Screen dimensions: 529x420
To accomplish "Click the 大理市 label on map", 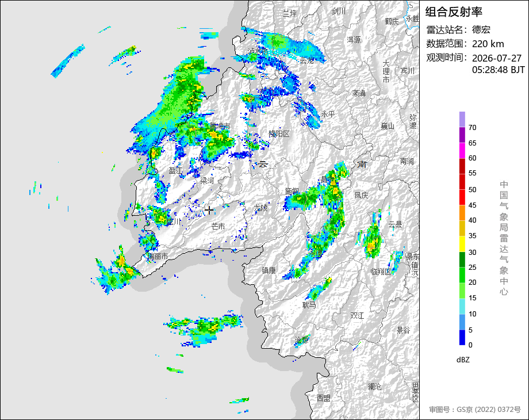I will point(386,71).
